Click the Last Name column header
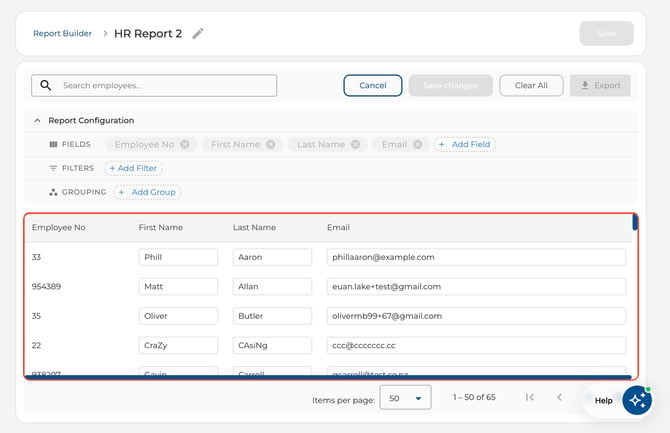This screenshot has height=433, width=670. click(x=254, y=228)
